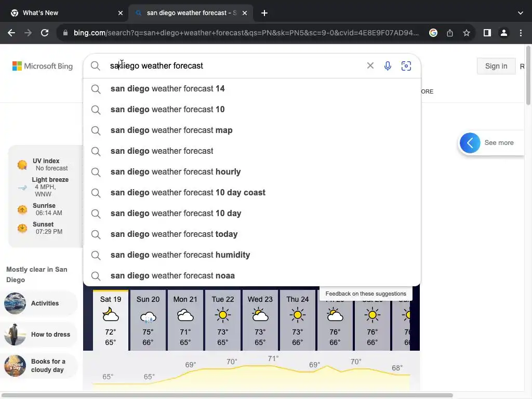The image size is (532, 399).
Task: Click the 'Sunset 07:29 PM' text
Action: pyautogui.click(x=47, y=228)
